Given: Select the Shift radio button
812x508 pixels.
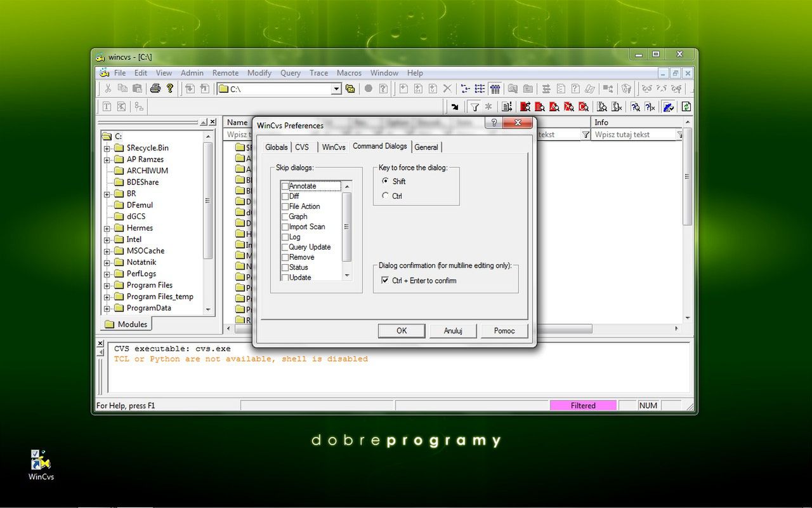Looking at the screenshot, I should point(385,181).
